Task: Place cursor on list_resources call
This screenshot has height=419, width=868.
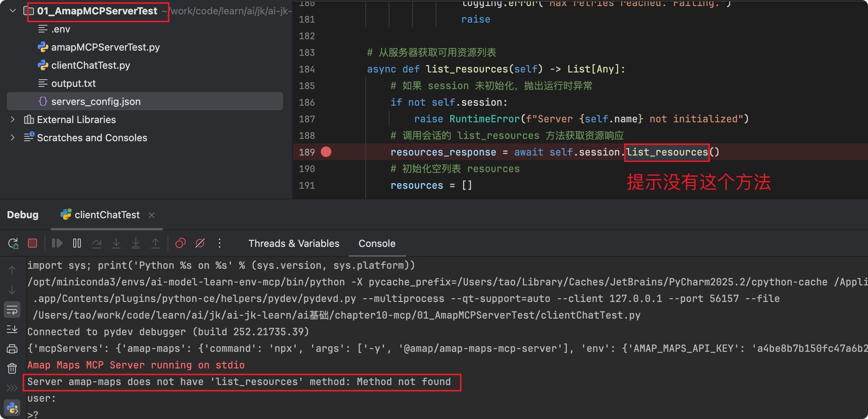Action: 667,152
